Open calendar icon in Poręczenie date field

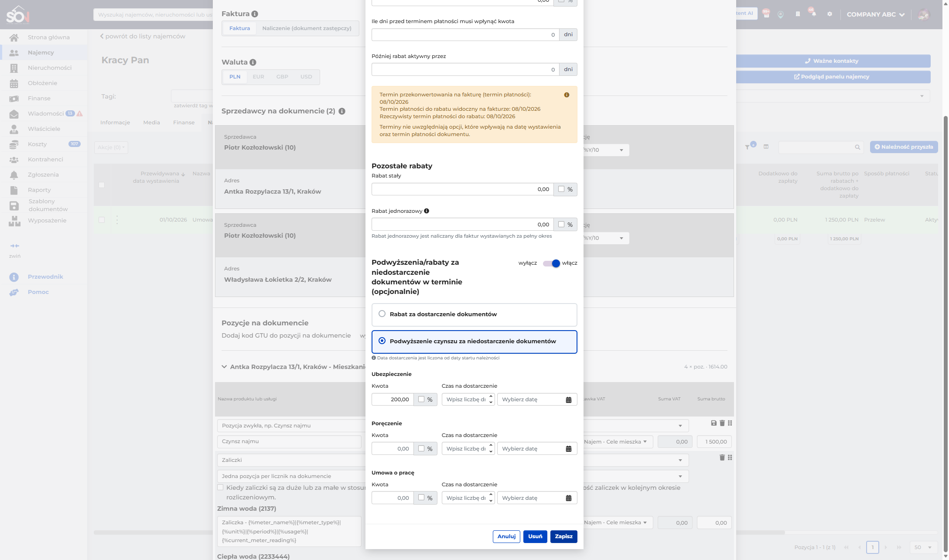[568, 449]
